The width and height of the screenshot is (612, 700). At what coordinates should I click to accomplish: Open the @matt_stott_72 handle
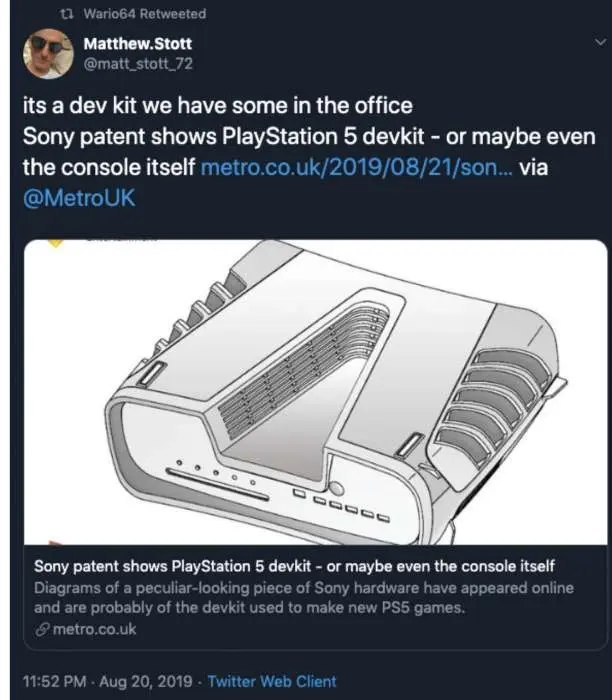click(x=138, y=64)
